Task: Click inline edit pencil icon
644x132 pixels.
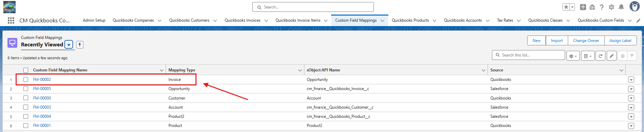Action: click(x=611, y=56)
